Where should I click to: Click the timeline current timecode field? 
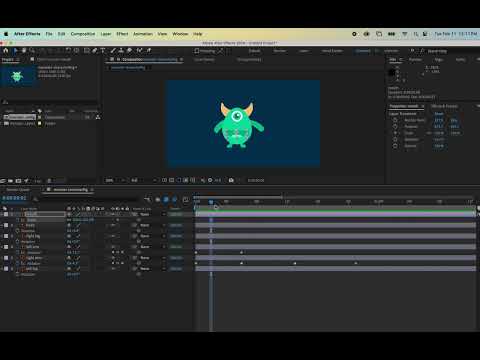pos(14,198)
